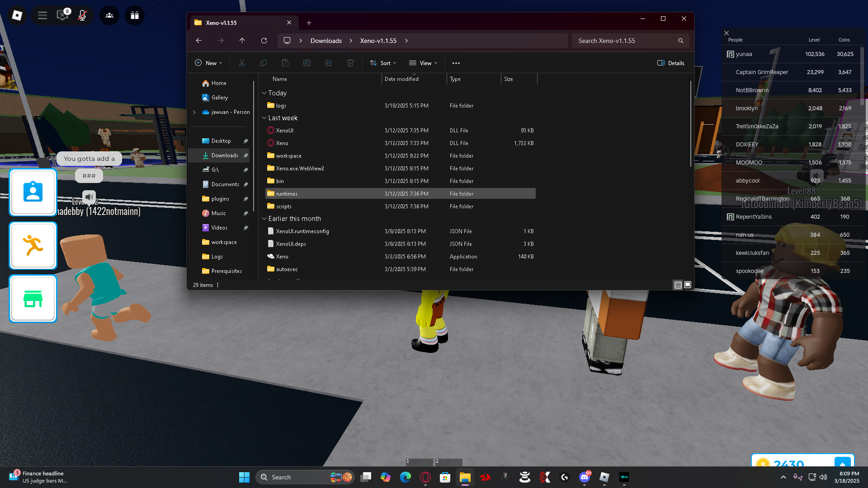Delete the selected item with trash icon
This screenshot has height=488, width=868.
click(350, 63)
